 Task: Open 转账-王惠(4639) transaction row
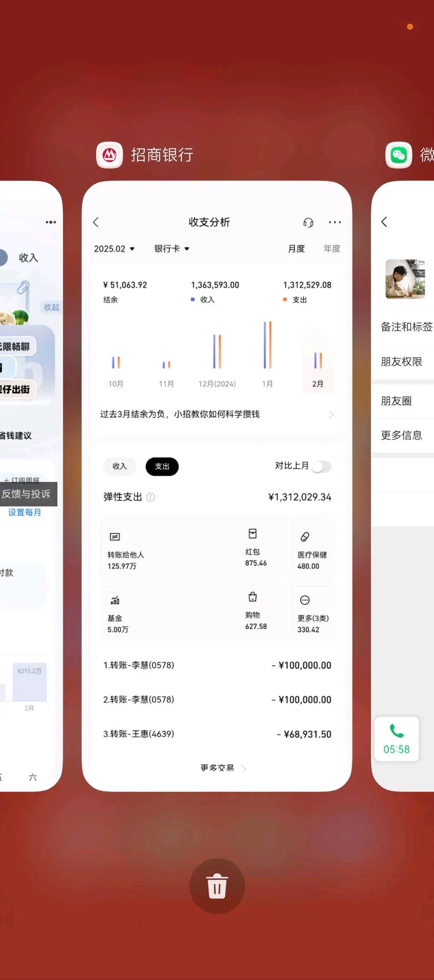click(217, 734)
